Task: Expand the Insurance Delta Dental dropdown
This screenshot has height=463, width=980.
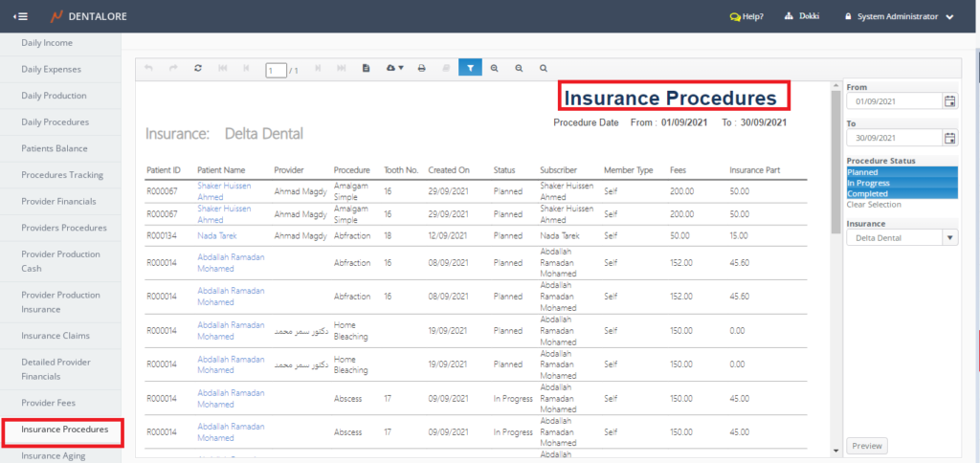Action: coord(950,237)
